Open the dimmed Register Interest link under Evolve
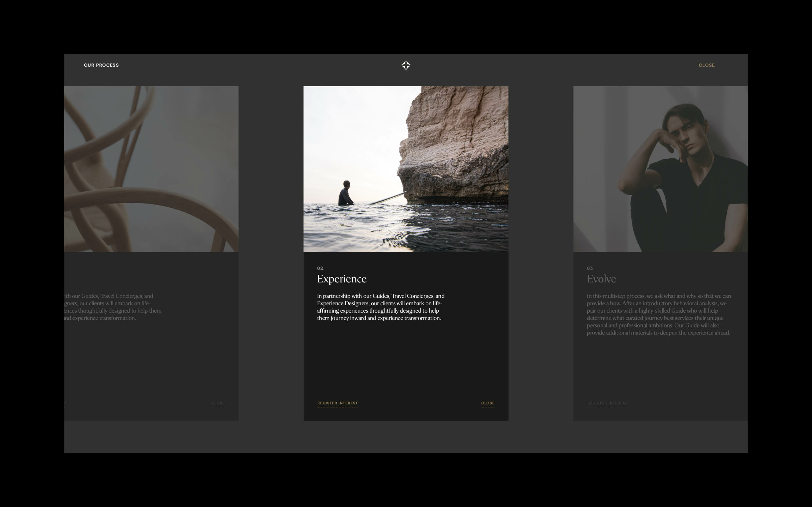Screen dimensions: 812x507 click(607, 403)
